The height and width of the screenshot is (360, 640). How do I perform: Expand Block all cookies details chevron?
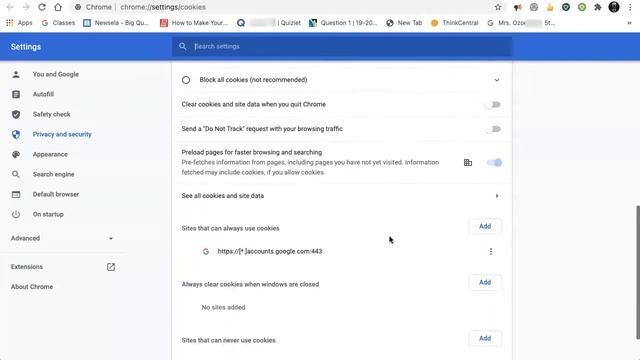pos(497,80)
